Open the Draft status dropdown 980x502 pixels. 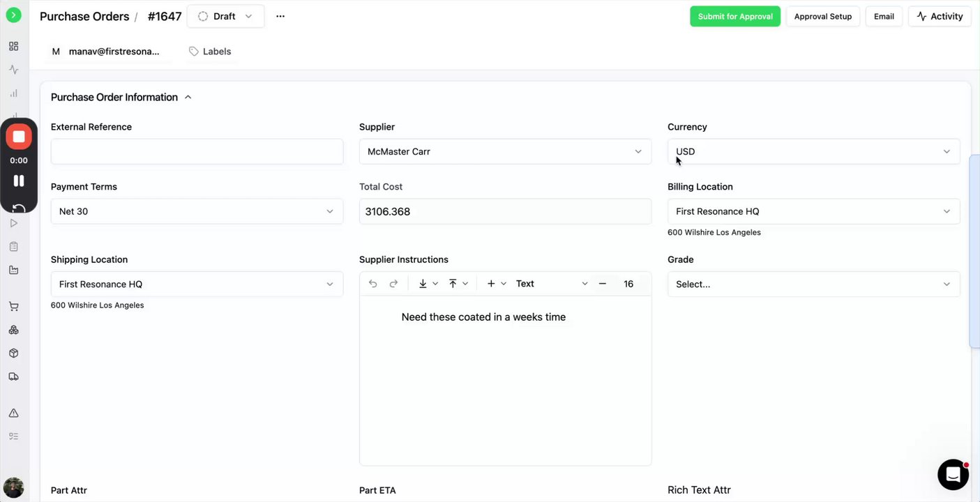point(225,16)
